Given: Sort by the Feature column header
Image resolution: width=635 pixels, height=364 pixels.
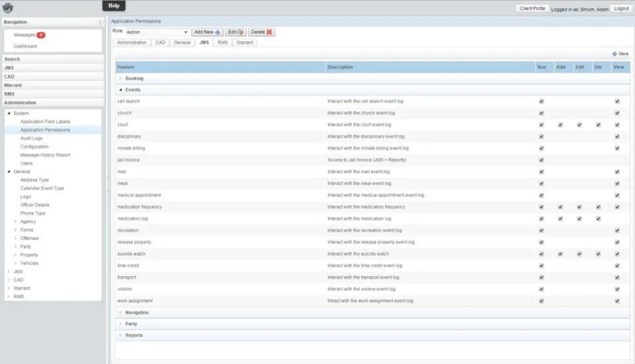Looking at the screenshot, I should pyautogui.click(x=220, y=67).
